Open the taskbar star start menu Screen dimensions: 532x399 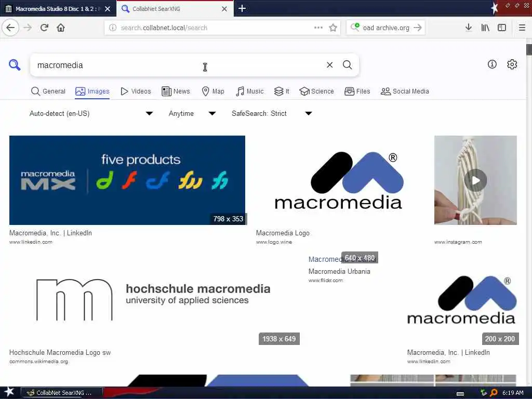[9, 392]
